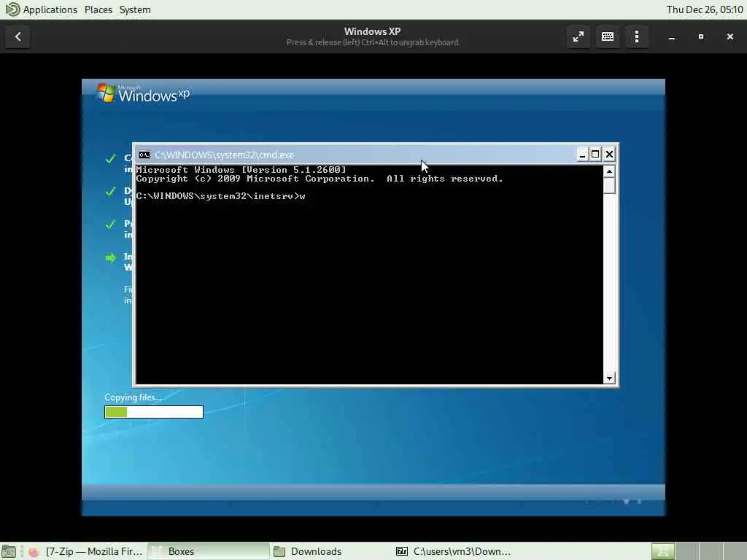Viewport: 747px width, 560px height.
Task: Select the Boxes taskbar entry
Action: tap(208, 551)
